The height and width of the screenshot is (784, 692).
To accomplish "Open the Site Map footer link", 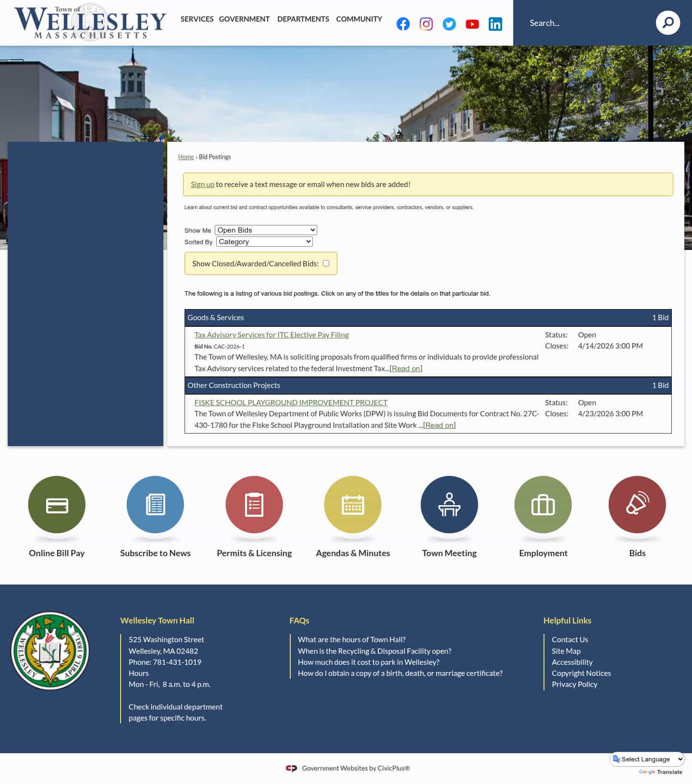I will coord(566,651).
